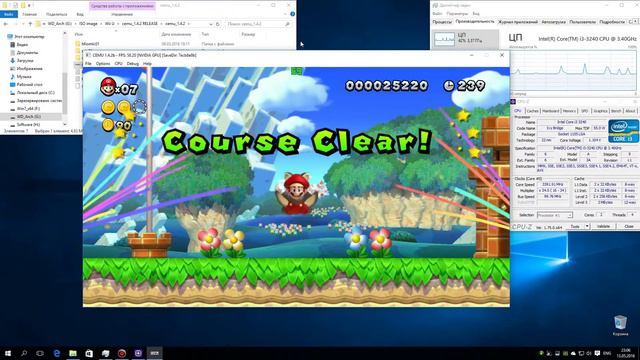Switch to Пользователи tab in Task Manager
Image resolution: width=640 pixels, height=360 pixels.
582,22
